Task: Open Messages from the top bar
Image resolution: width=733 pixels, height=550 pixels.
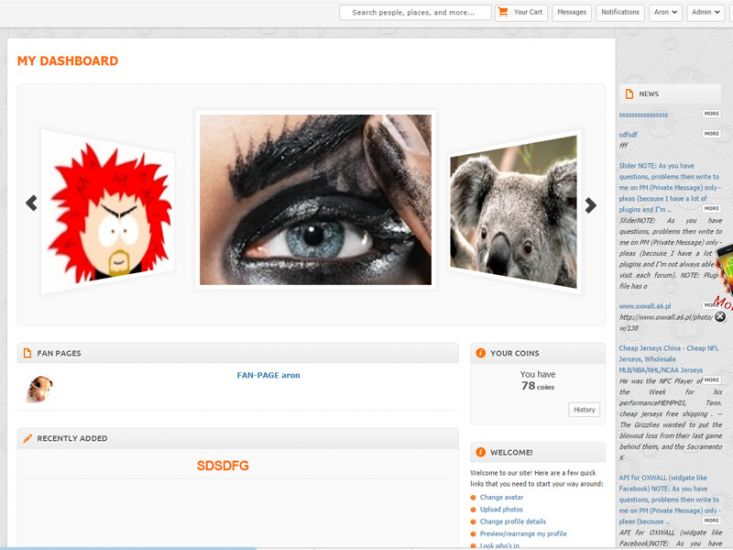Action: (x=571, y=12)
